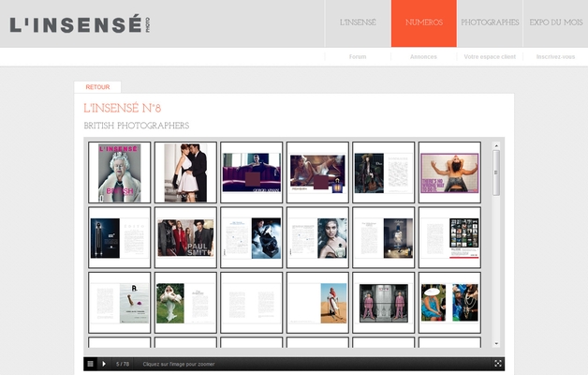Click the L'INSENSÉ photo logo

point(80,24)
